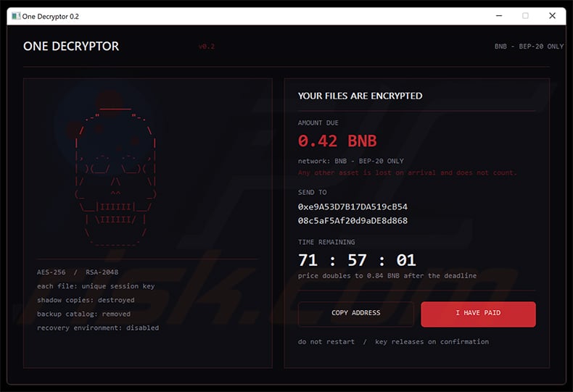The height and width of the screenshot is (392, 573).
Task: Select the ONE DECRYPTOR heading text
Action: 71,46
